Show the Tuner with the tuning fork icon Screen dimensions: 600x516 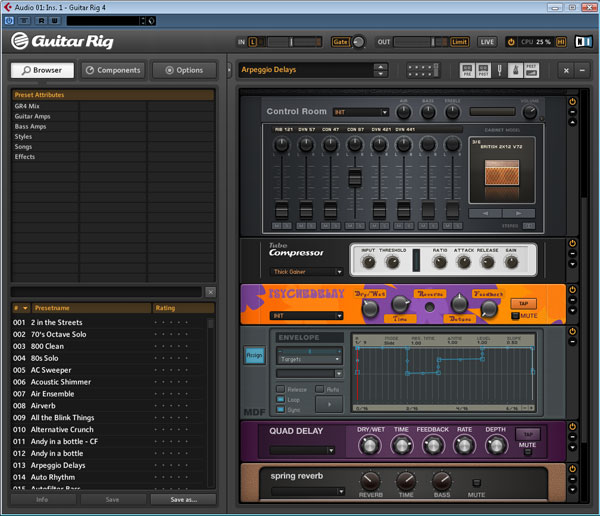click(x=499, y=70)
